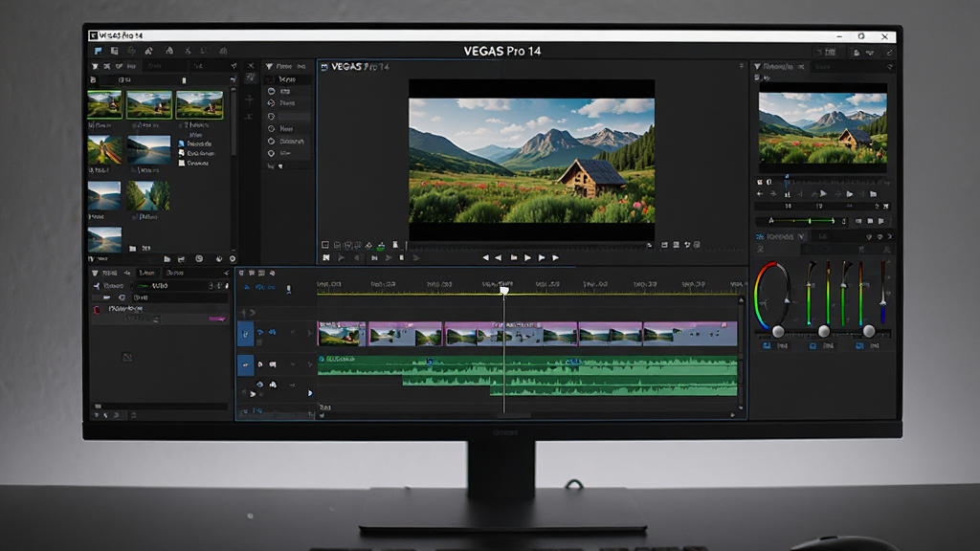Click the funnel icon atop the right preview panel

(757, 66)
